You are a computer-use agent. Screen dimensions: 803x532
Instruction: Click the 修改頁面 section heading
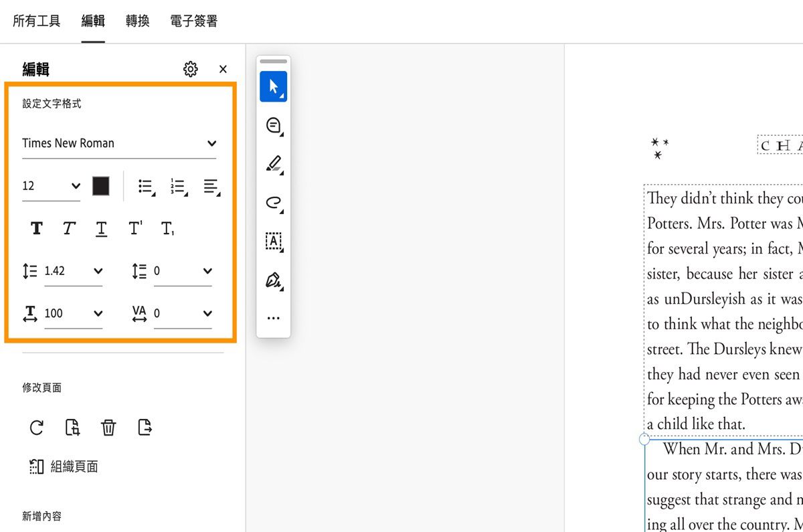pyautogui.click(x=41, y=387)
